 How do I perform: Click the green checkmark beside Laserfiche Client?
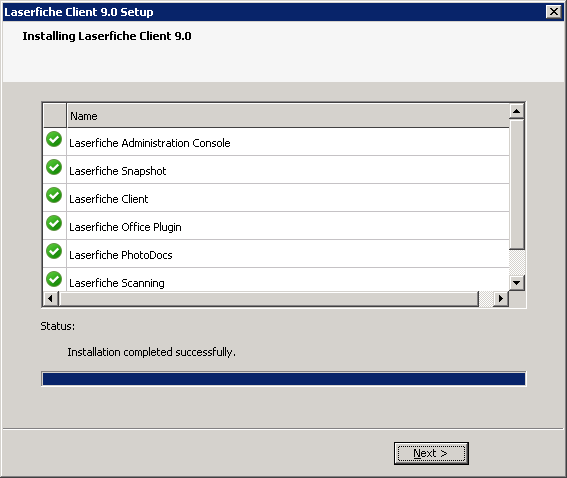point(54,195)
